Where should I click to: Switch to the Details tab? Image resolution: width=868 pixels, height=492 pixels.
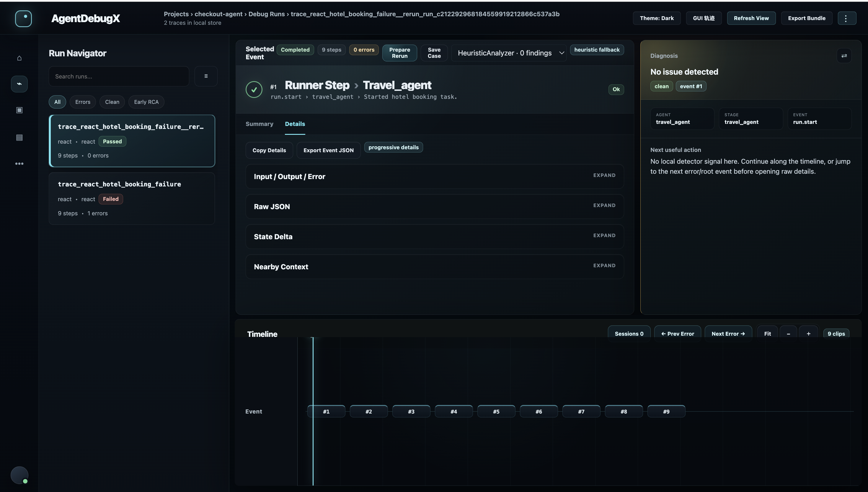coord(295,124)
